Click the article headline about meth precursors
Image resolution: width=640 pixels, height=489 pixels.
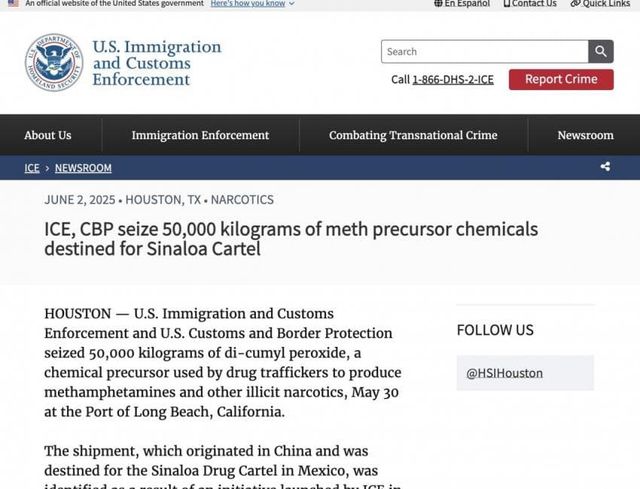(x=291, y=238)
